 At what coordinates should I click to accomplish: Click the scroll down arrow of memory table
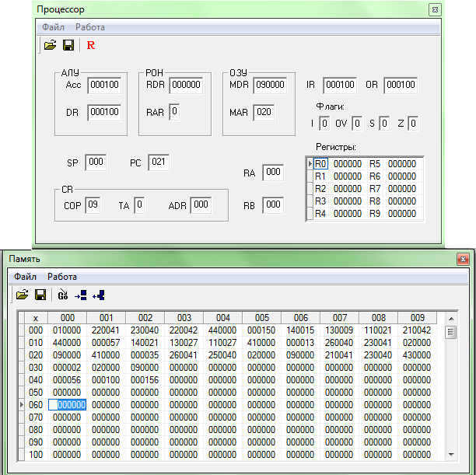pos(450,452)
